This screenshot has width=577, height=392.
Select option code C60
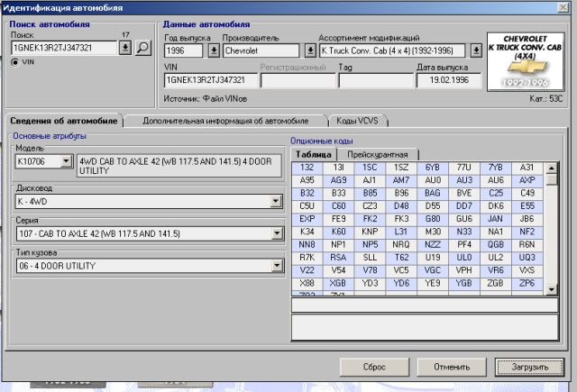pyautogui.click(x=339, y=206)
